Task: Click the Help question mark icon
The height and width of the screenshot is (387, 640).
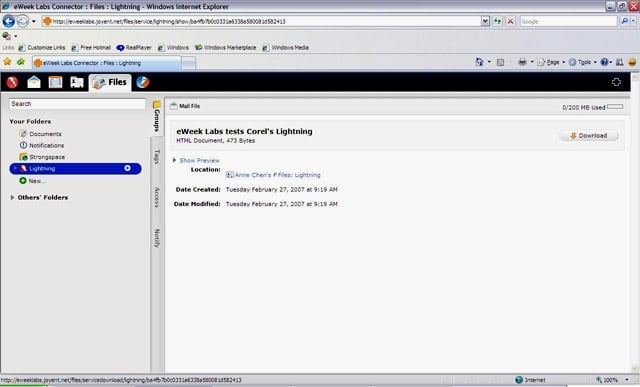Action: 604,62
